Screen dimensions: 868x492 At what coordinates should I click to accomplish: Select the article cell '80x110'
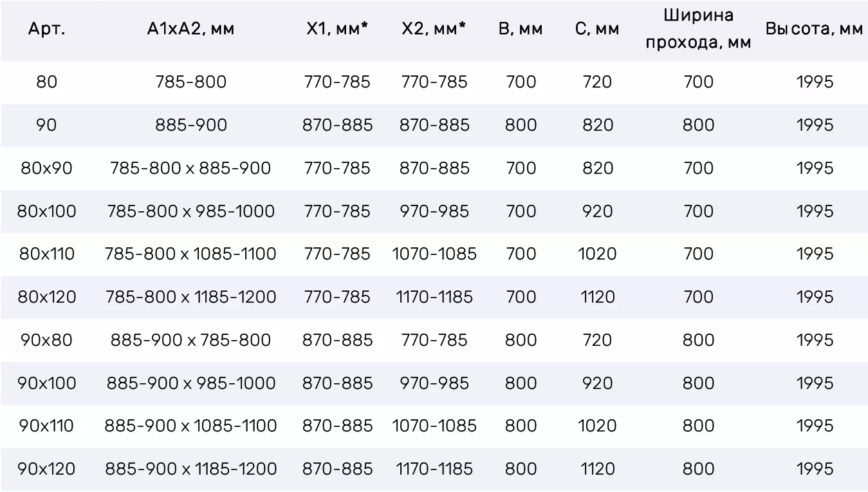click(46, 254)
